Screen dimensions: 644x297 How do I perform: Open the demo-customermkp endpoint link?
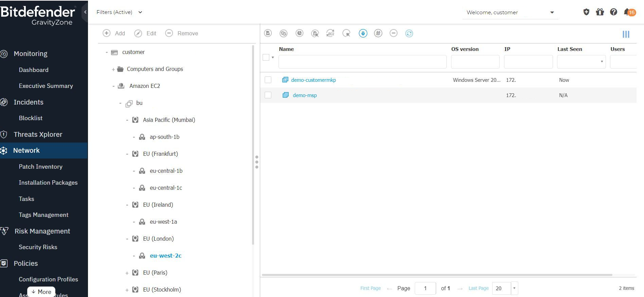click(x=313, y=80)
